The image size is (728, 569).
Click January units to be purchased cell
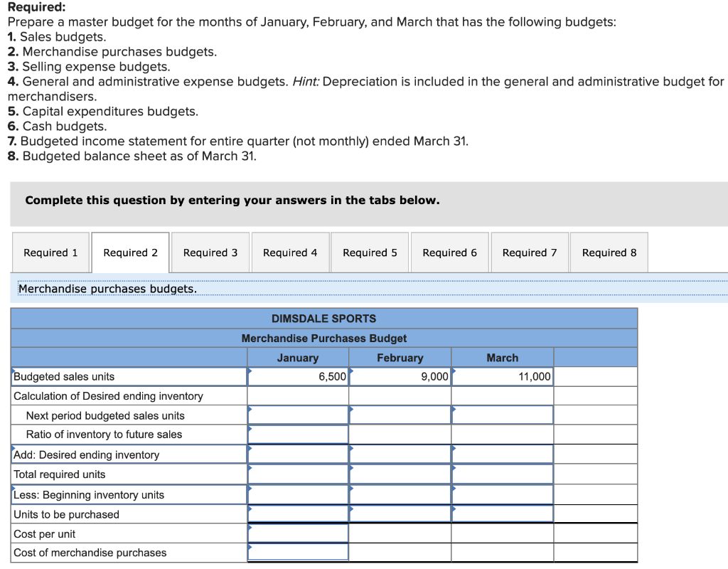coord(298,514)
